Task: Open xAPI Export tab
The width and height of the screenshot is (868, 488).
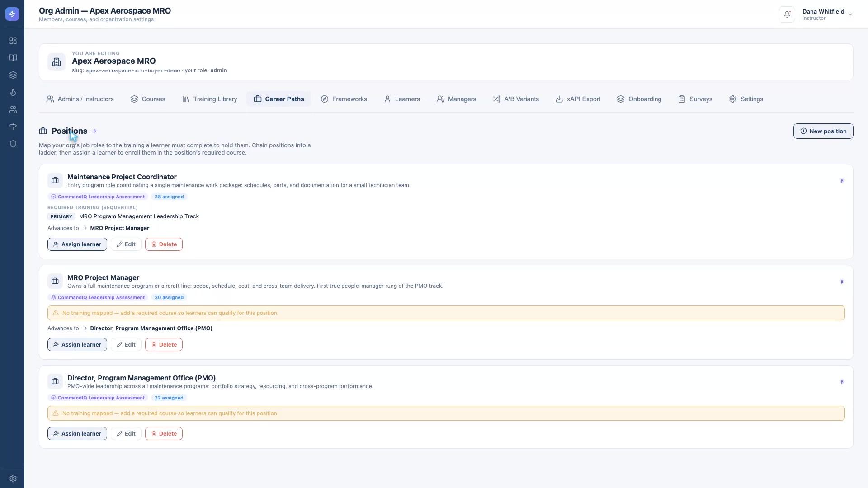Action: pyautogui.click(x=578, y=99)
